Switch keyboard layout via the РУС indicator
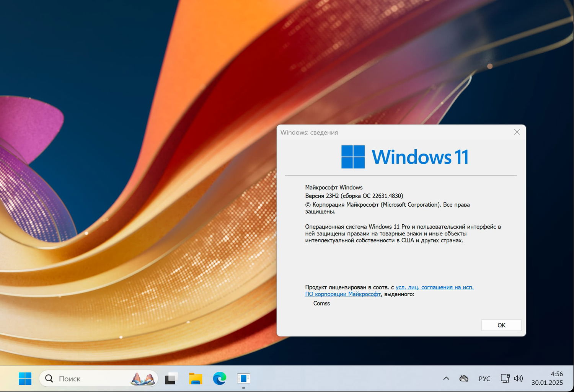 pos(484,378)
